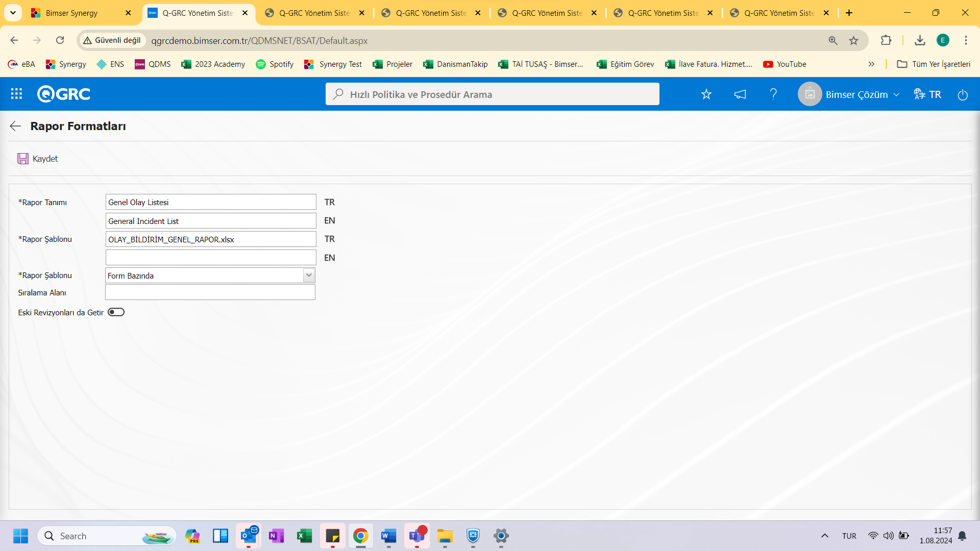Click the favorites star icon
Screen dimensions: 980x551
(x=706, y=94)
